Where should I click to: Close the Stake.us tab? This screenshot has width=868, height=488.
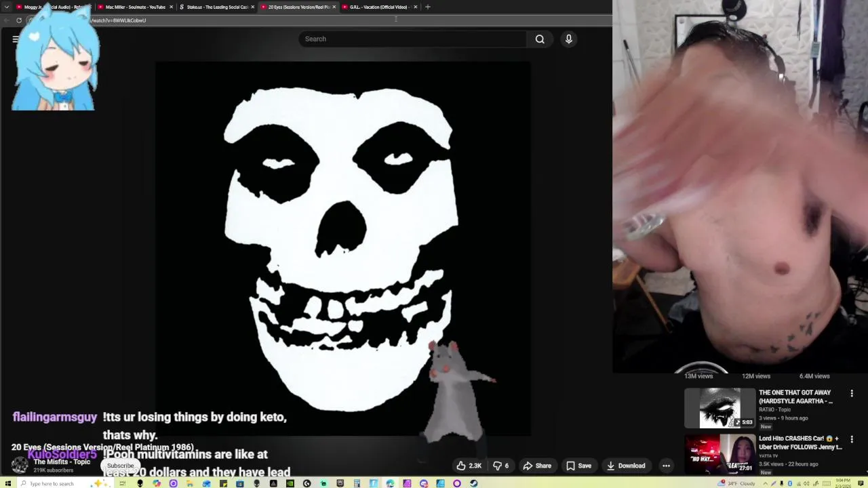click(252, 7)
